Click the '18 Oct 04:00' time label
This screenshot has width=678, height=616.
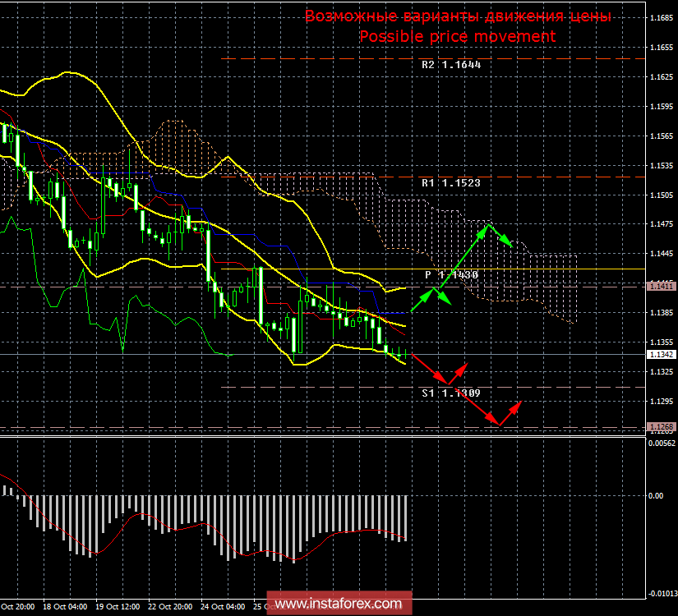(x=65, y=607)
